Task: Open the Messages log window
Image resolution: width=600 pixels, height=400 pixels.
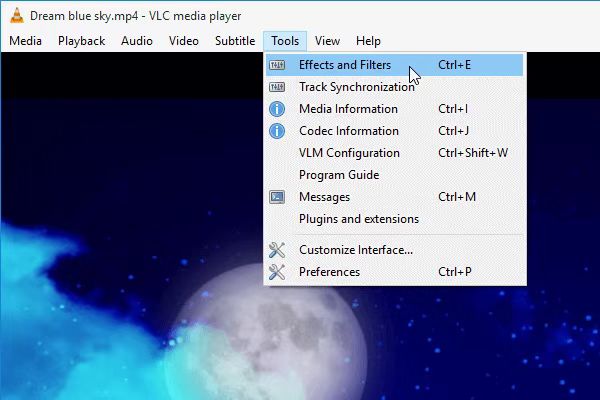Action: click(395, 197)
